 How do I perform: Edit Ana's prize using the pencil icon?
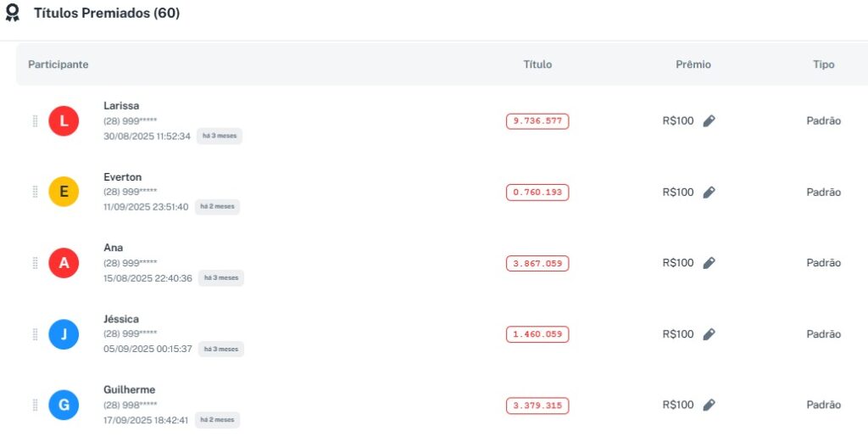pyautogui.click(x=709, y=263)
